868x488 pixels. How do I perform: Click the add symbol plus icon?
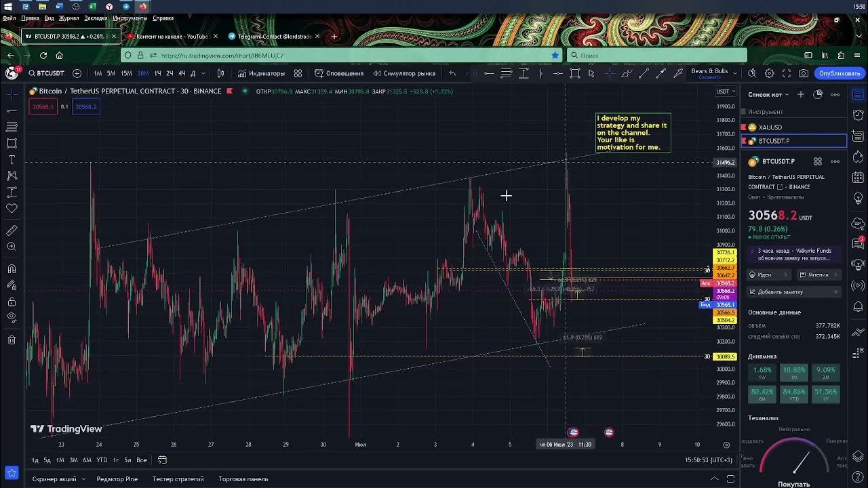tap(77, 73)
